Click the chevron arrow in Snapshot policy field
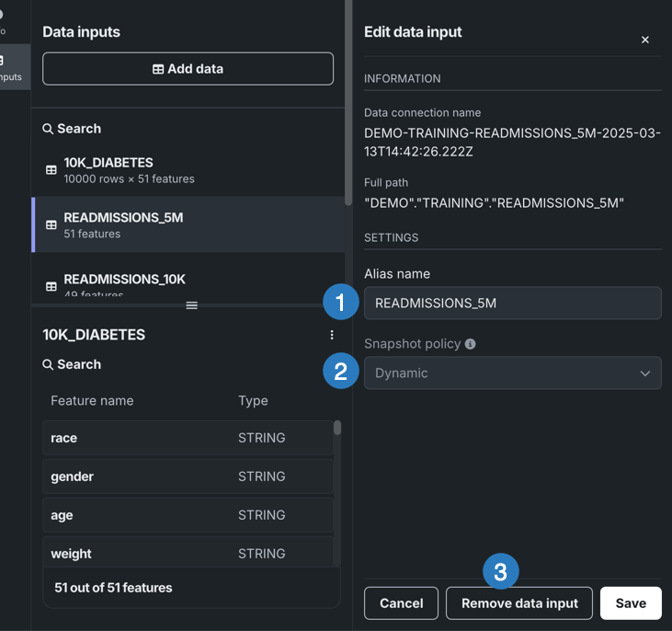 645,373
